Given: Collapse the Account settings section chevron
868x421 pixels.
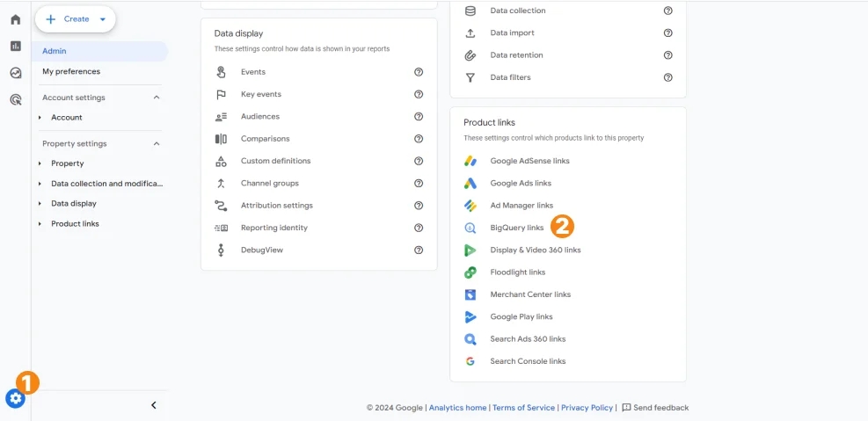Looking at the screenshot, I should click(157, 98).
